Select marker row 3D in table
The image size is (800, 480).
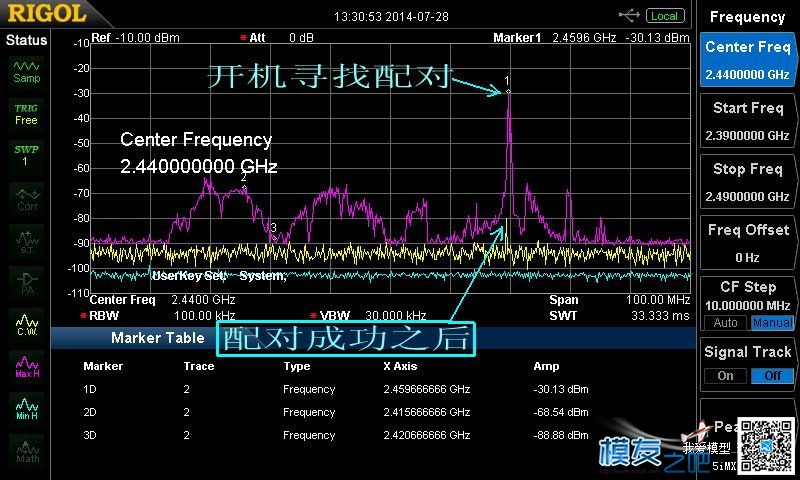[336, 435]
